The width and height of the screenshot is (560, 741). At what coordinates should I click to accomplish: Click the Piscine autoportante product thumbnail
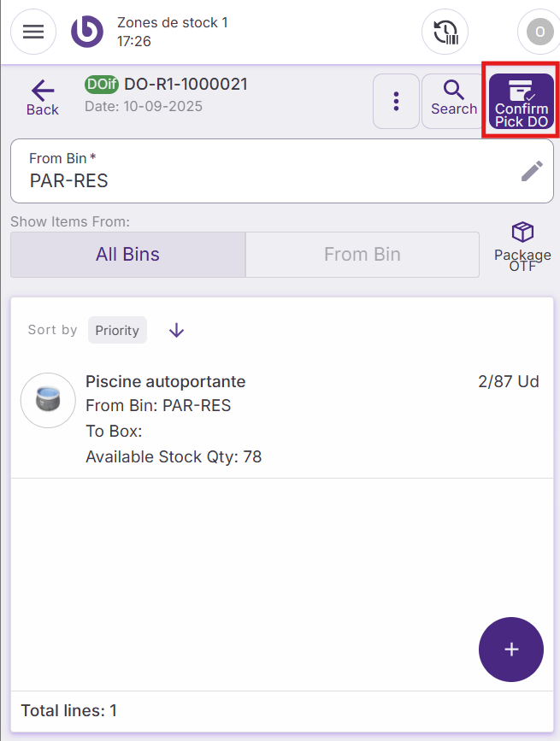coord(48,400)
